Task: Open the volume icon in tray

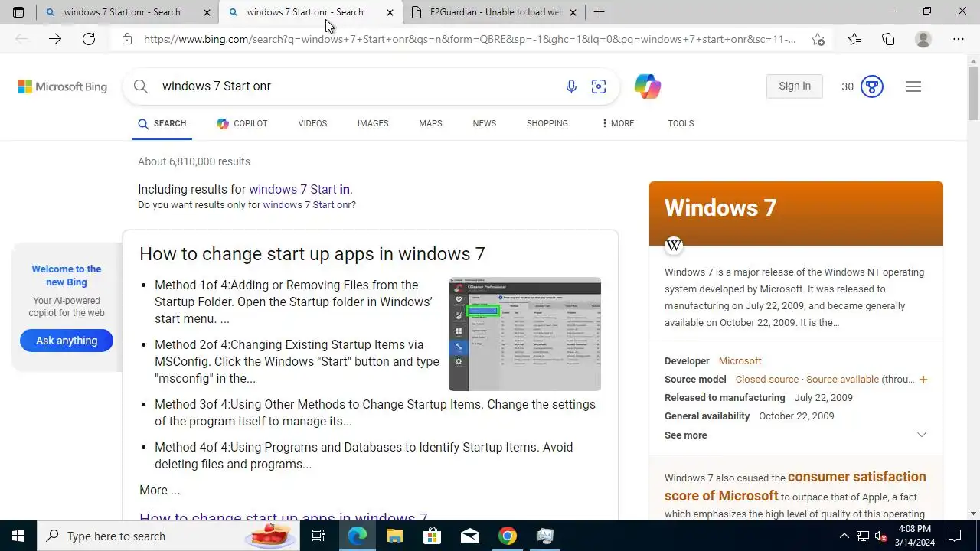Action: click(881, 536)
